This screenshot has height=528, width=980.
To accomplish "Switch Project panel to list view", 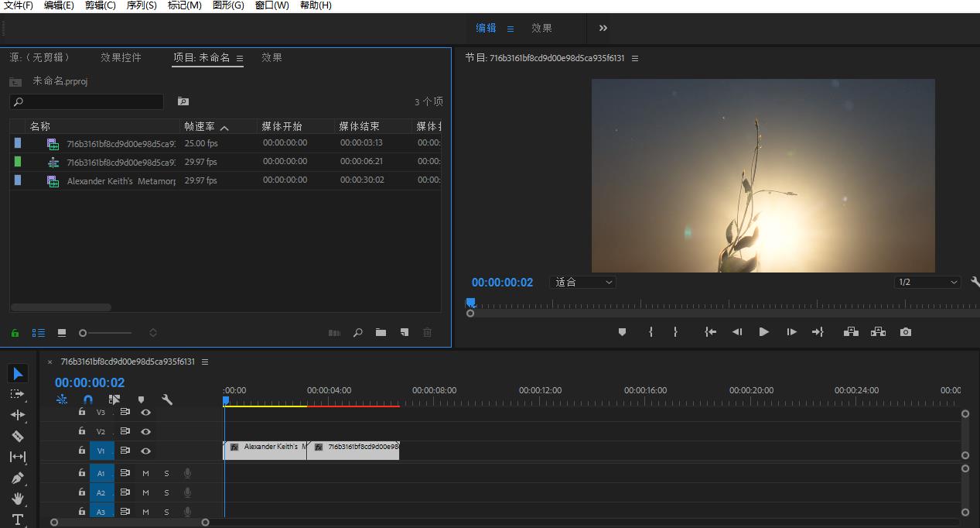I will coord(38,333).
